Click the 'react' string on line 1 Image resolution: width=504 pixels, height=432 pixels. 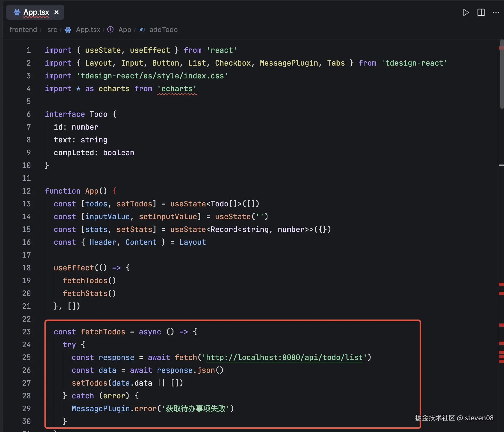coord(222,50)
